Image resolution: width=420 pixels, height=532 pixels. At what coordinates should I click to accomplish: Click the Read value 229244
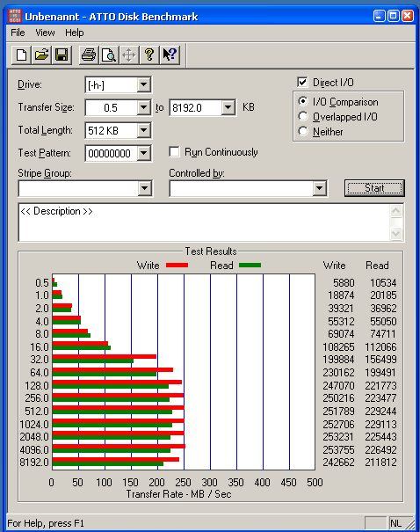380,412
